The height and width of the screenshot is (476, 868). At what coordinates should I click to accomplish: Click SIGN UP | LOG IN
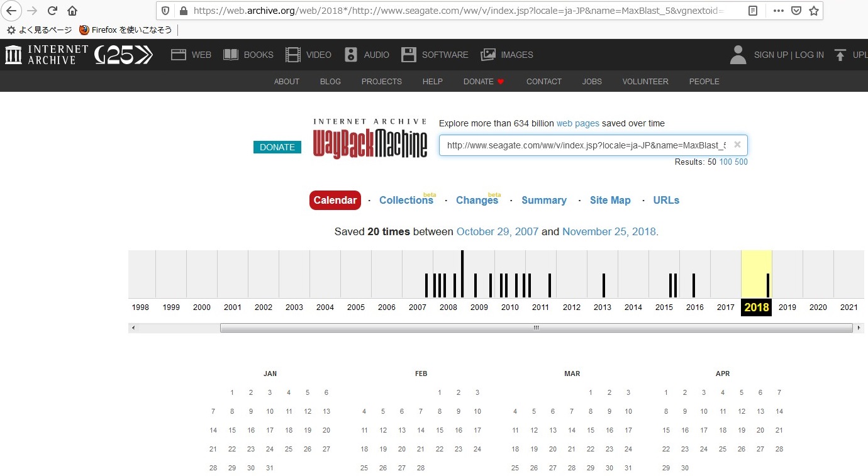[x=789, y=55]
